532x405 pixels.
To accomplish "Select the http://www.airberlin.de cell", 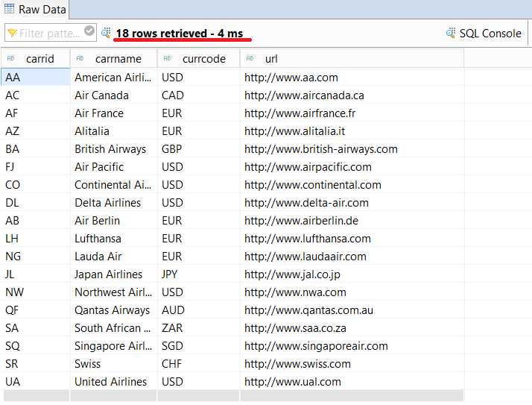I will (352, 221).
